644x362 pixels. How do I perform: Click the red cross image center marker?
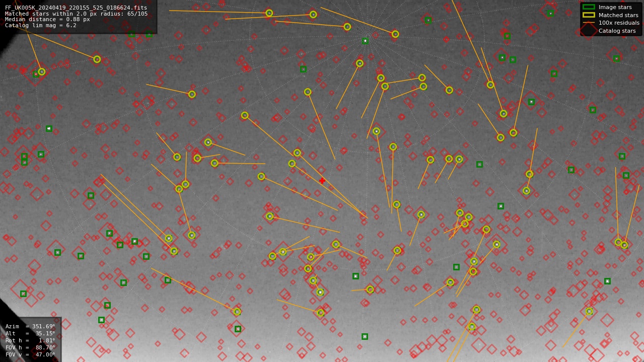pyautogui.click(x=322, y=181)
